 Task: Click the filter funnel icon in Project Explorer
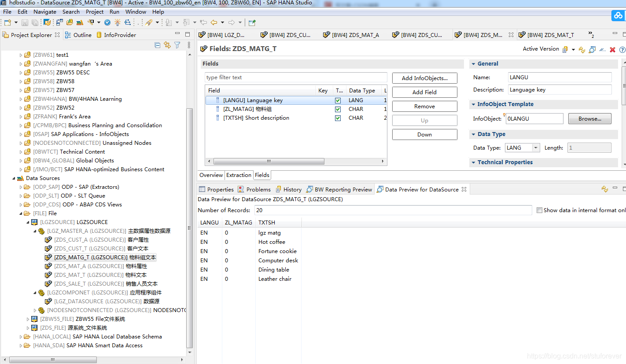click(x=177, y=45)
